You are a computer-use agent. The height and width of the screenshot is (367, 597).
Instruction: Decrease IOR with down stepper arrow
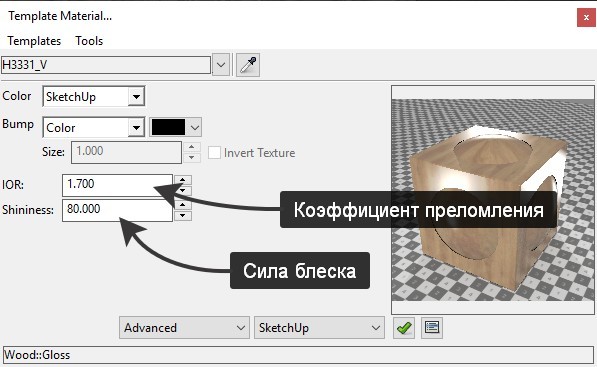[x=183, y=190]
